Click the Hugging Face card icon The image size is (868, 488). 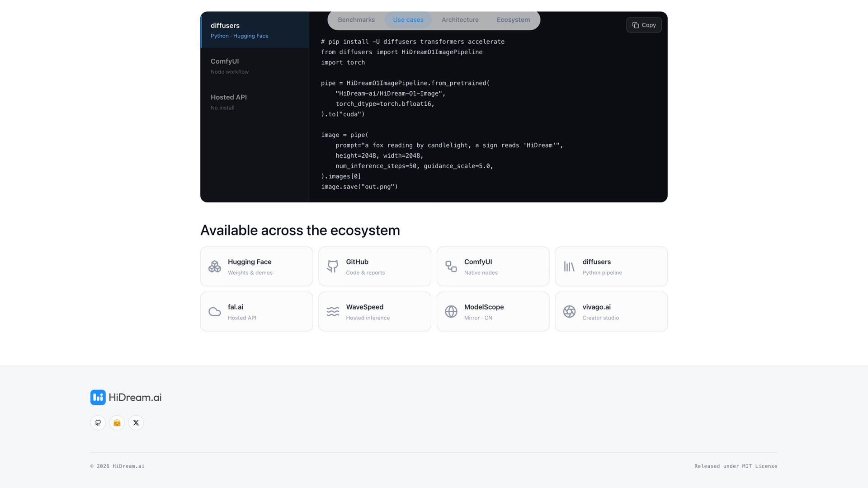tap(215, 267)
